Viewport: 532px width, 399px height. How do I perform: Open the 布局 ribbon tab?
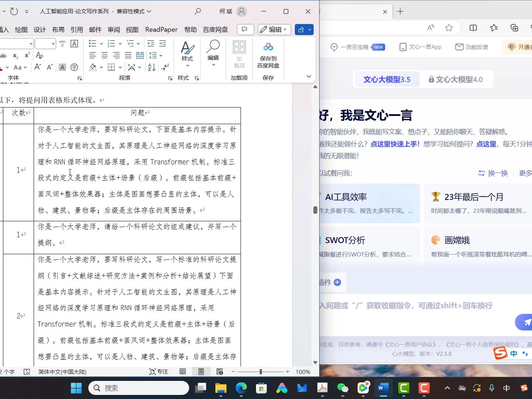[58, 30]
